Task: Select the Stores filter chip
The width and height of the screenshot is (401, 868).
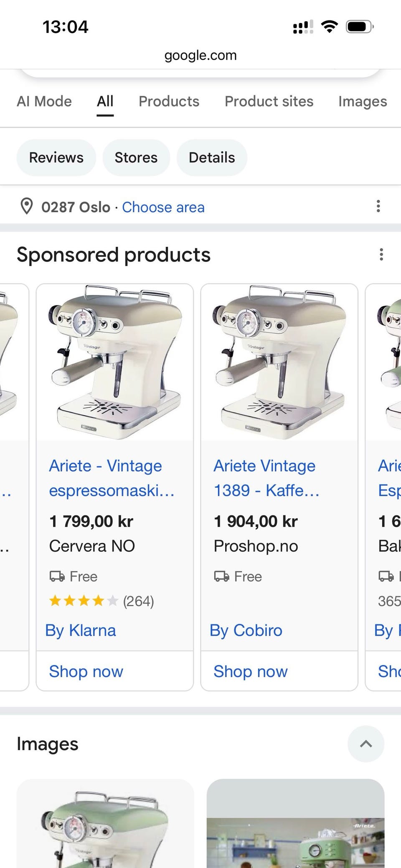Action: [136, 157]
